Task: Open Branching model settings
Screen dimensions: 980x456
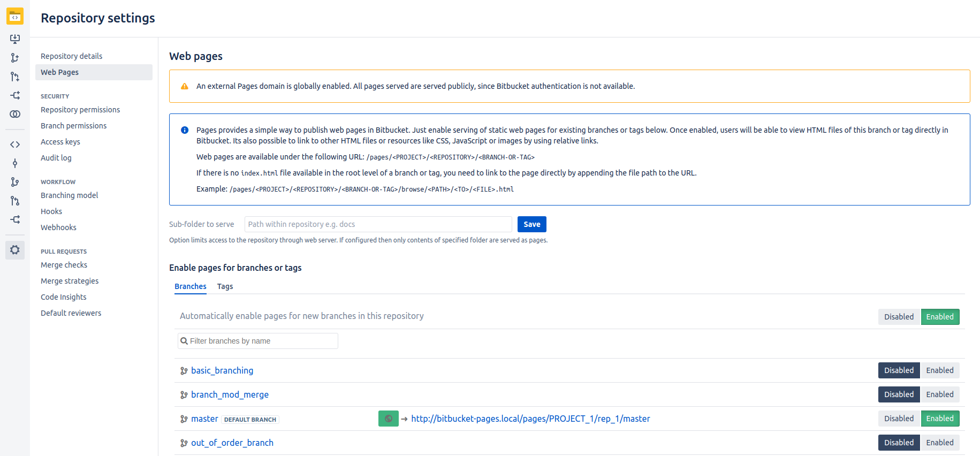Action: click(70, 195)
